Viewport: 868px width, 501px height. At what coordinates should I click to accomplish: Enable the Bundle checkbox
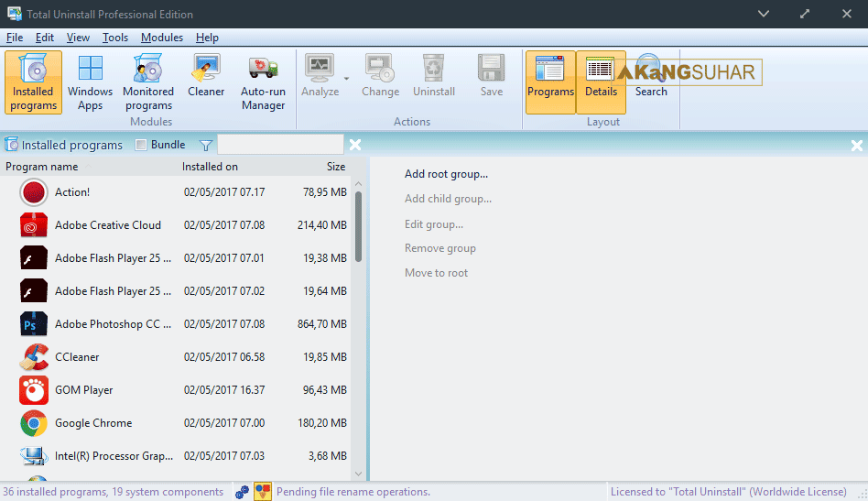141,145
